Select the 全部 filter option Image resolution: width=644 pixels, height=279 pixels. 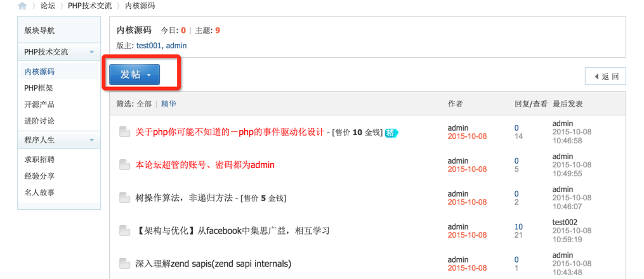[144, 104]
